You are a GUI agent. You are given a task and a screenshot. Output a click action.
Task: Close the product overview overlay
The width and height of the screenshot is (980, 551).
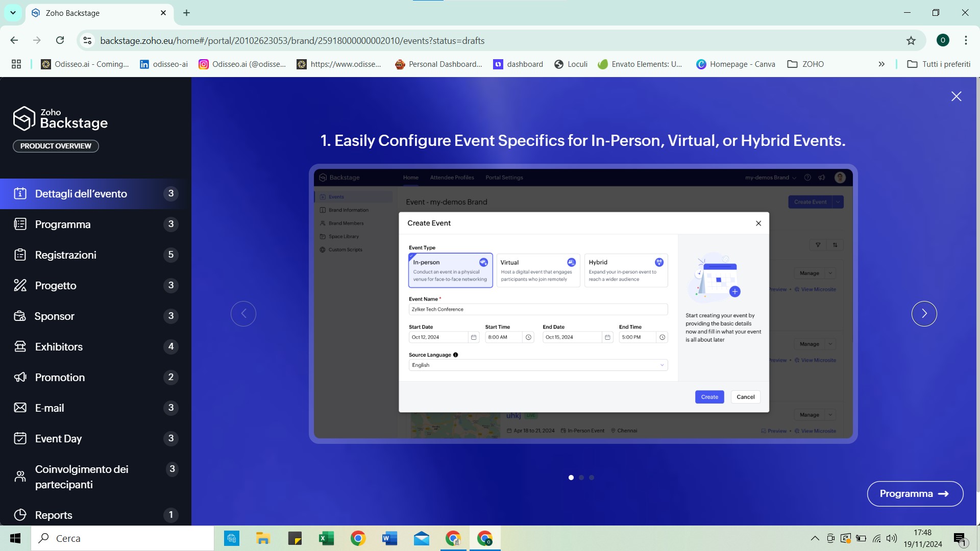click(956, 96)
